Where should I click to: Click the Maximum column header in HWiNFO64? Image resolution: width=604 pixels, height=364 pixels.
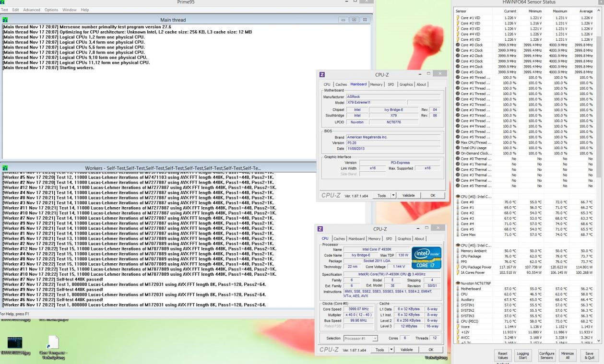coord(559,11)
